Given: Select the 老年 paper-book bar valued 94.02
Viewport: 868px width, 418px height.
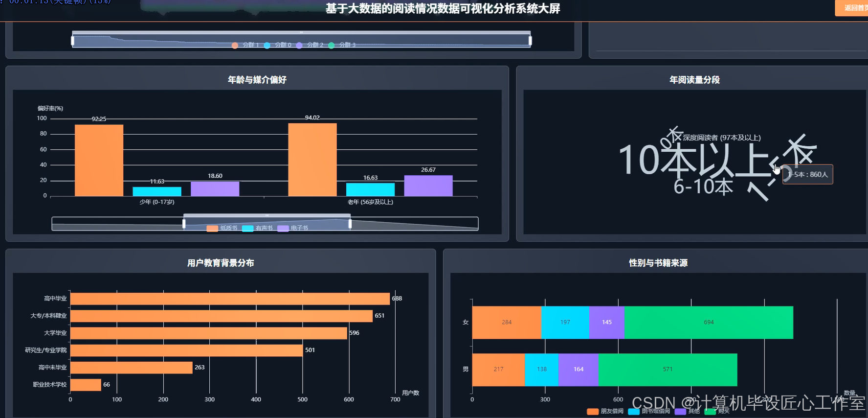Looking at the screenshot, I should (312, 160).
